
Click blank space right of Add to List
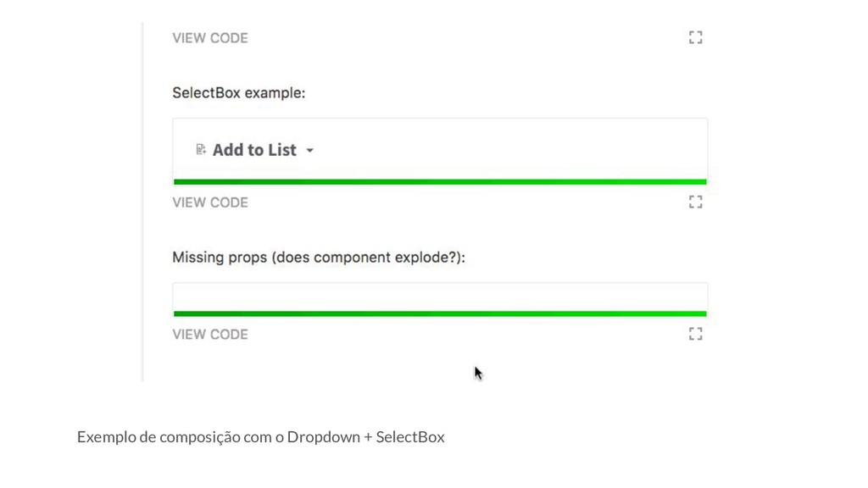[x=509, y=150]
